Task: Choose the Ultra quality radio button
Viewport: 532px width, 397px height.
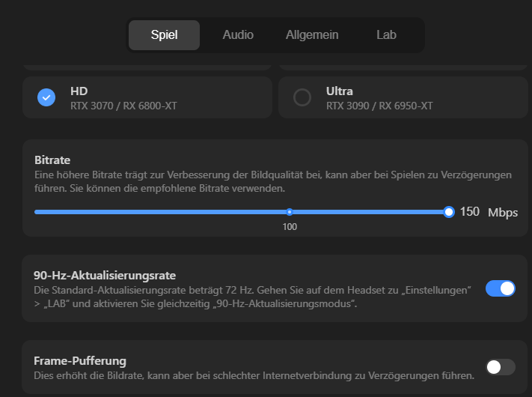Action: coord(302,97)
